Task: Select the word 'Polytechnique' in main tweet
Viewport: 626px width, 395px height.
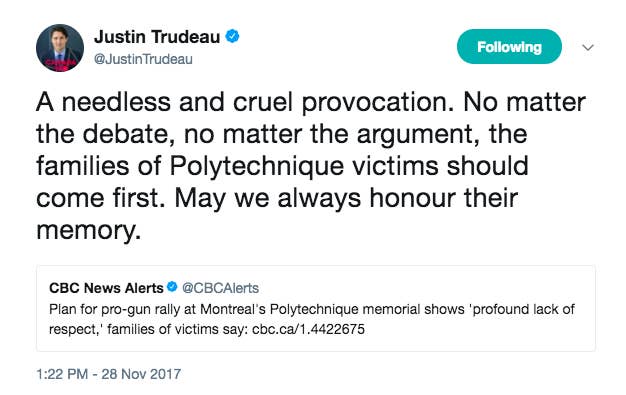Action: click(x=257, y=167)
